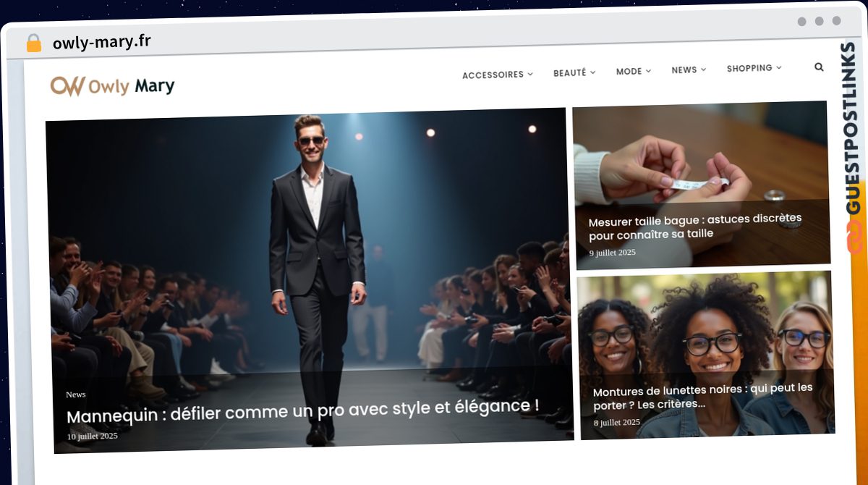Image resolution: width=868 pixels, height=485 pixels.
Task: Click the search magnifier icon
Action: pos(819,67)
